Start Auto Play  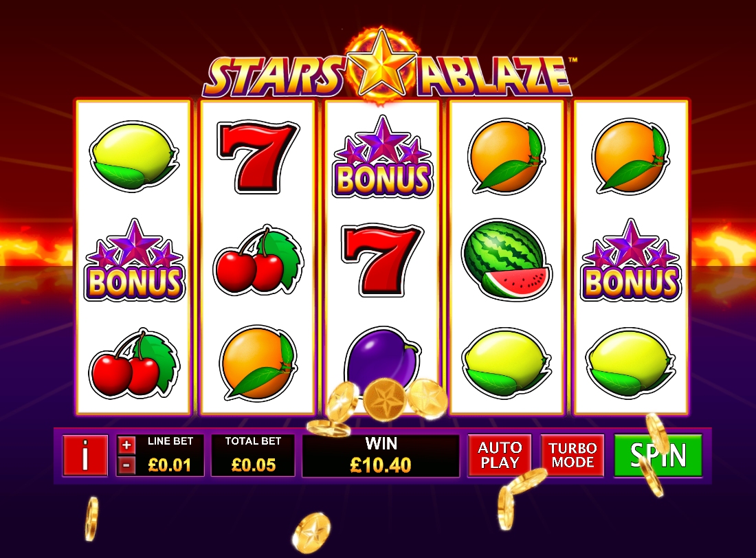click(500, 456)
